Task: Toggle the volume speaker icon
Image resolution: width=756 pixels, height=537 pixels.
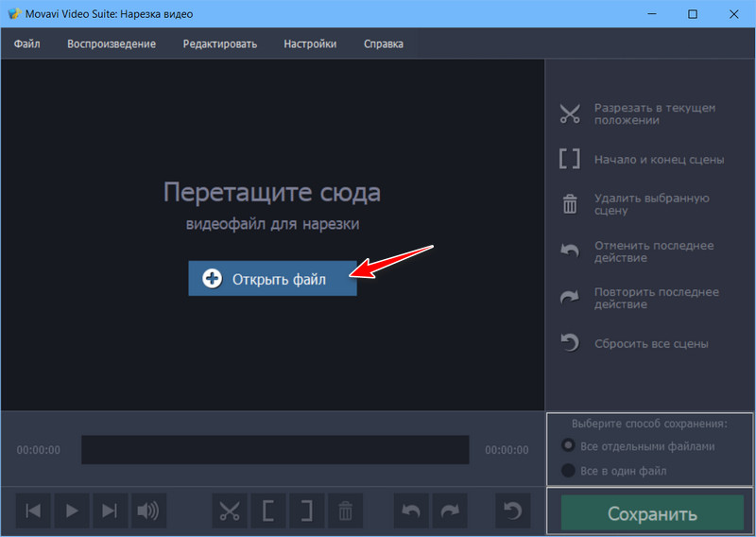Action: pos(149,511)
